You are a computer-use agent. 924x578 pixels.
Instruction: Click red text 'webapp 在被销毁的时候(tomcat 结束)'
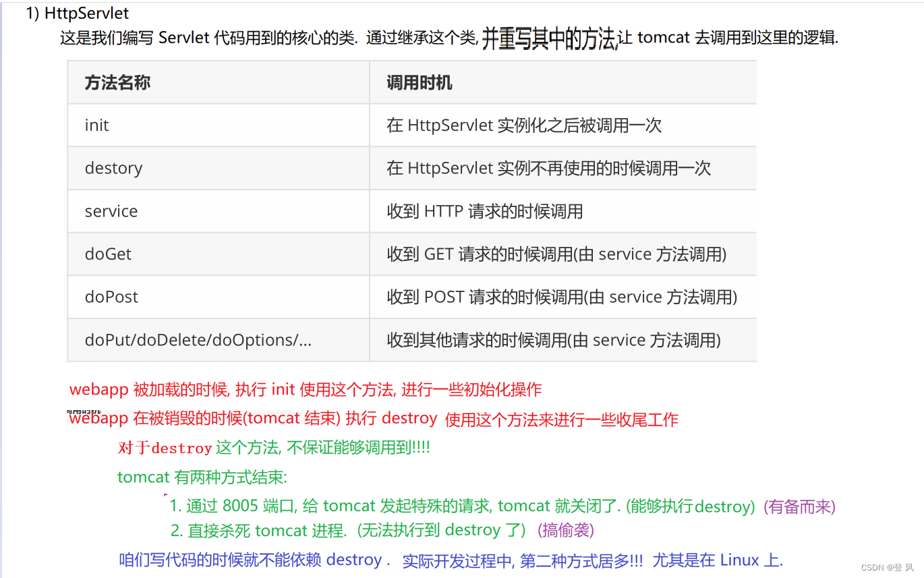click(x=253, y=419)
